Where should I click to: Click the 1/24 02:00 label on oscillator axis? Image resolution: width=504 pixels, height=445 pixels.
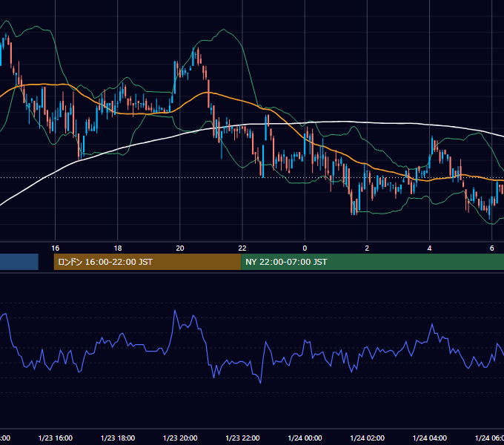pyautogui.click(x=367, y=438)
